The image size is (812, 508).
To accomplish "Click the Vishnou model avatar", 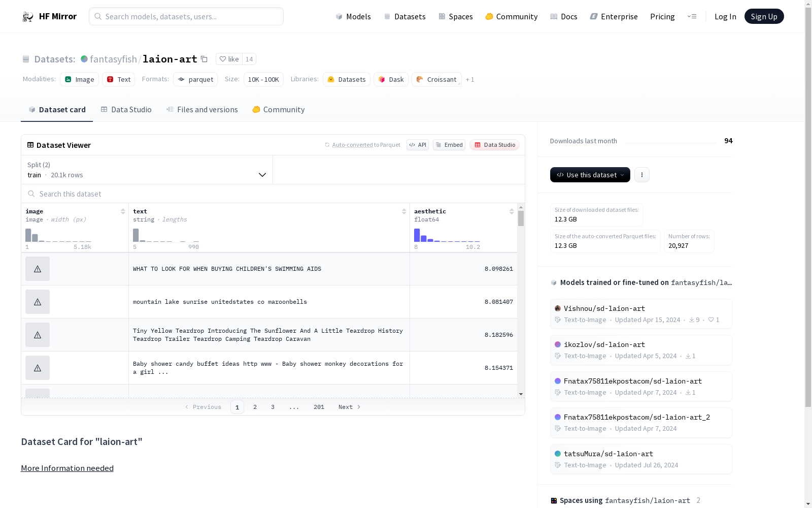I will [x=558, y=308].
